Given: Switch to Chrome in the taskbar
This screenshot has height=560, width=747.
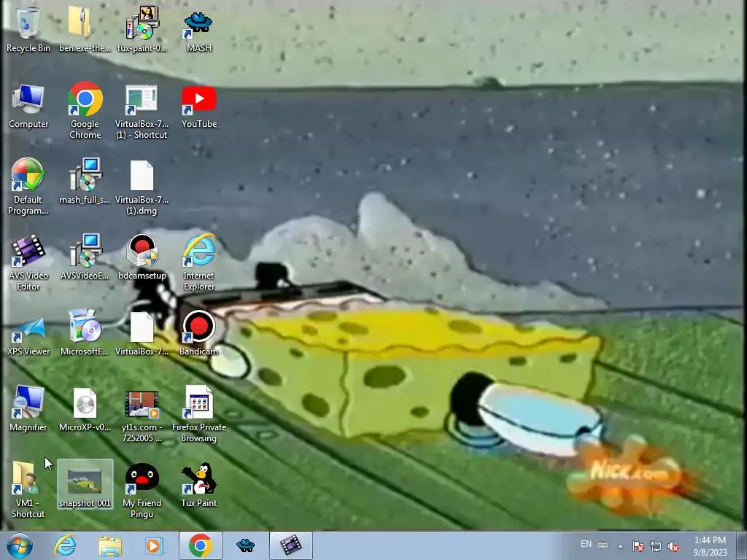Looking at the screenshot, I should 201,546.
